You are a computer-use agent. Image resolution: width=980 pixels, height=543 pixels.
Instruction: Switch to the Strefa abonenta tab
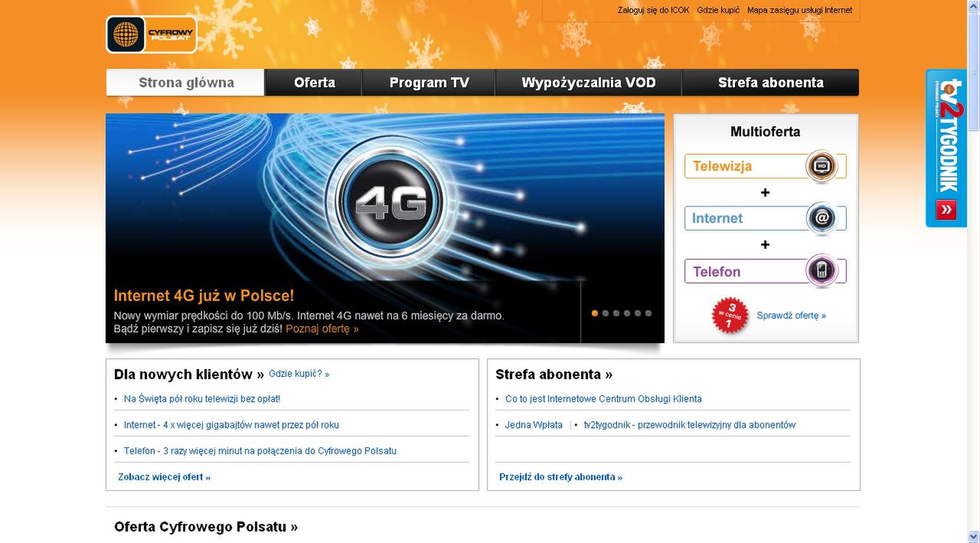[770, 83]
